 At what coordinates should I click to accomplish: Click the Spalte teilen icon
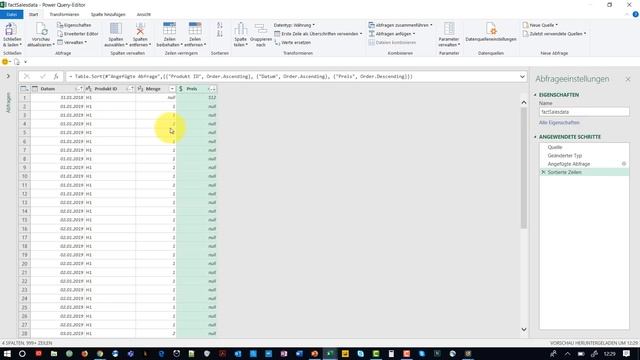(x=240, y=29)
